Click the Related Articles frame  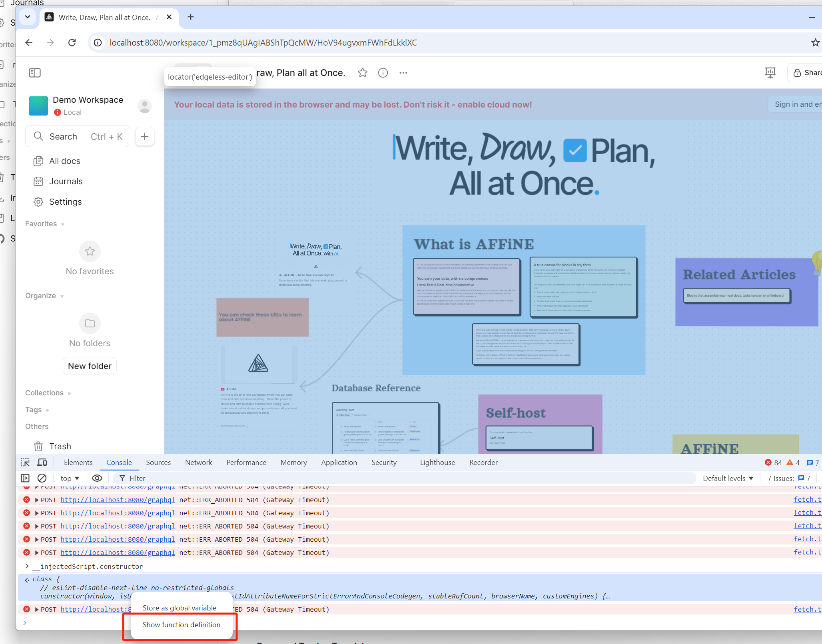click(x=746, y=292)
